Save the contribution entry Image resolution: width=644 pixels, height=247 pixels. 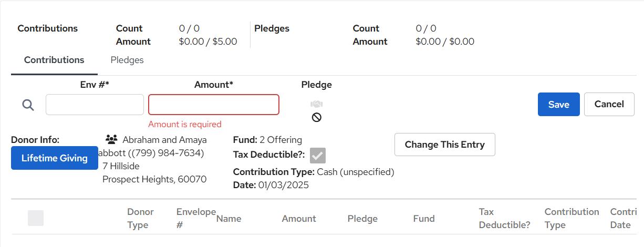[559, 104]
